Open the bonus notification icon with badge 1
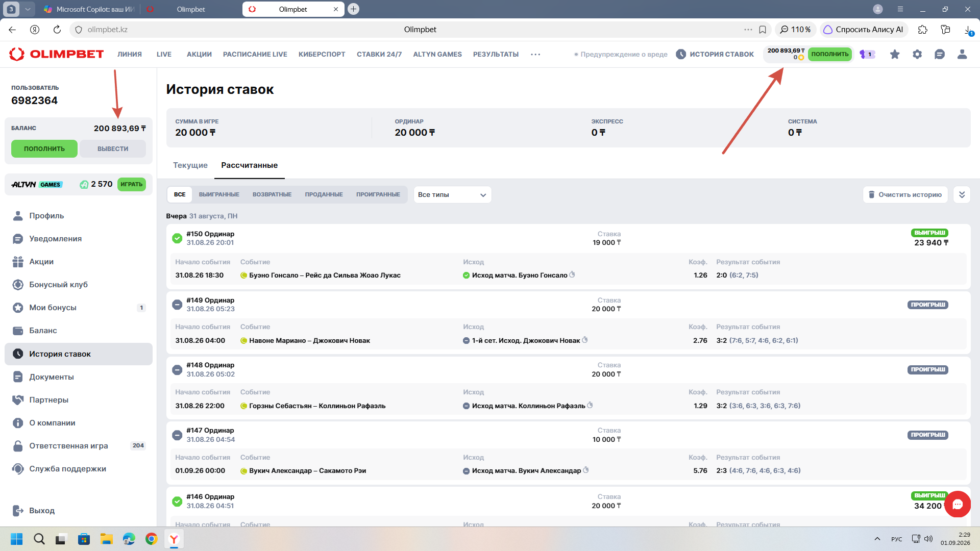The height and width of the screenshot is (551, 980). click(x=867, y=54)
